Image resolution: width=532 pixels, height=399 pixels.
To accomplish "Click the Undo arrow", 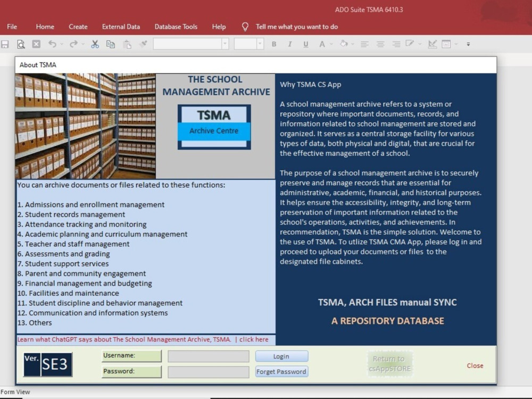I will [x=52, y=44].
